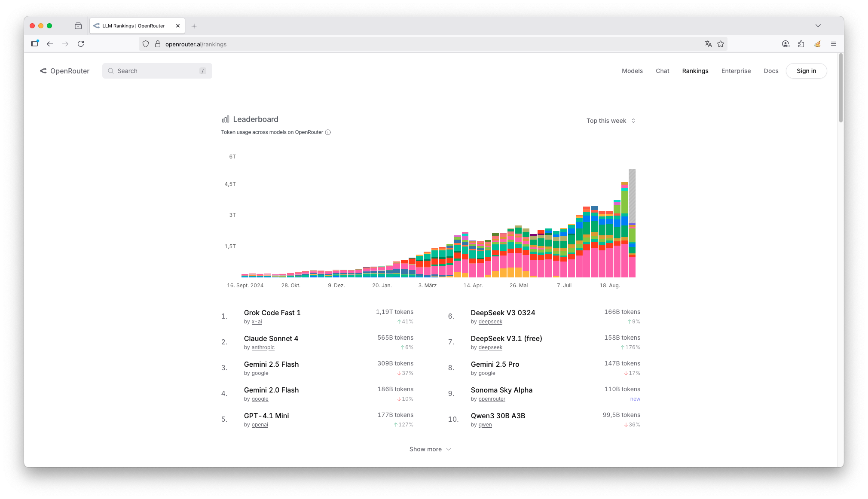
Task: Select the LLM Rankings browser tab
Action: coord(133,26)
